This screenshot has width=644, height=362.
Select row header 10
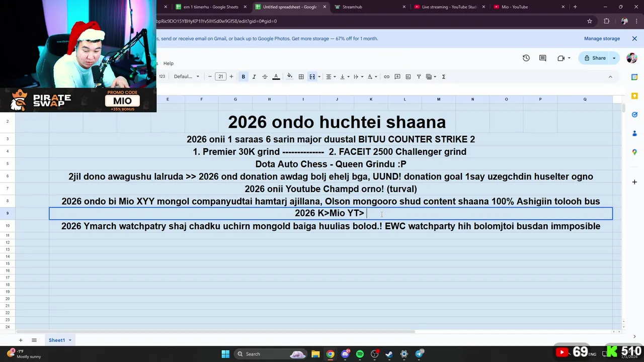click(8, 226)
